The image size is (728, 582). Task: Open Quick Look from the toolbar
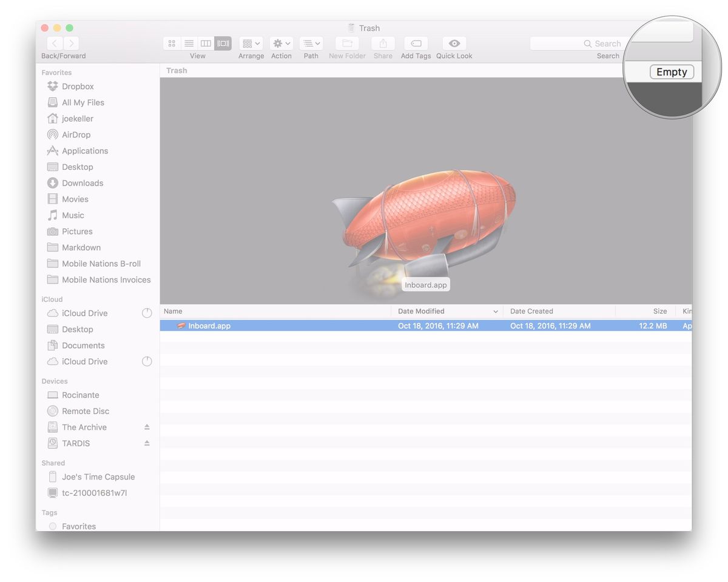(x=454, y=43)
